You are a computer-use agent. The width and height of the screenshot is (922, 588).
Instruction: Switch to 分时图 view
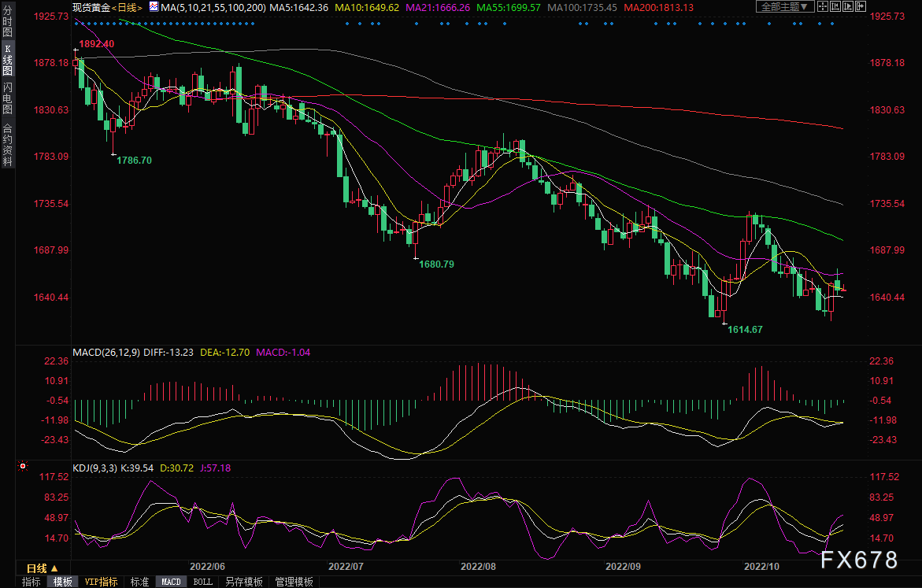[x=7, y=24]
